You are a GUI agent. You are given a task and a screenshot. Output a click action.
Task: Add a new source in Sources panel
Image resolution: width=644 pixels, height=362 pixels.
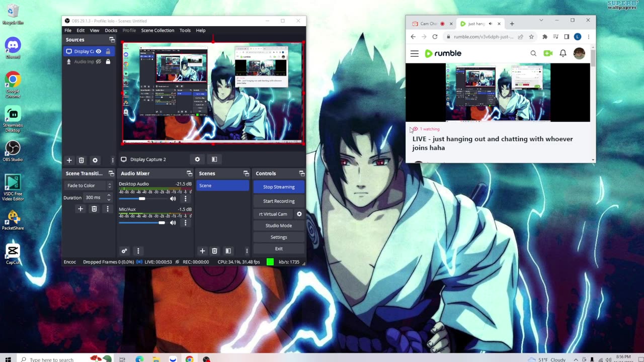pos(69,160)
